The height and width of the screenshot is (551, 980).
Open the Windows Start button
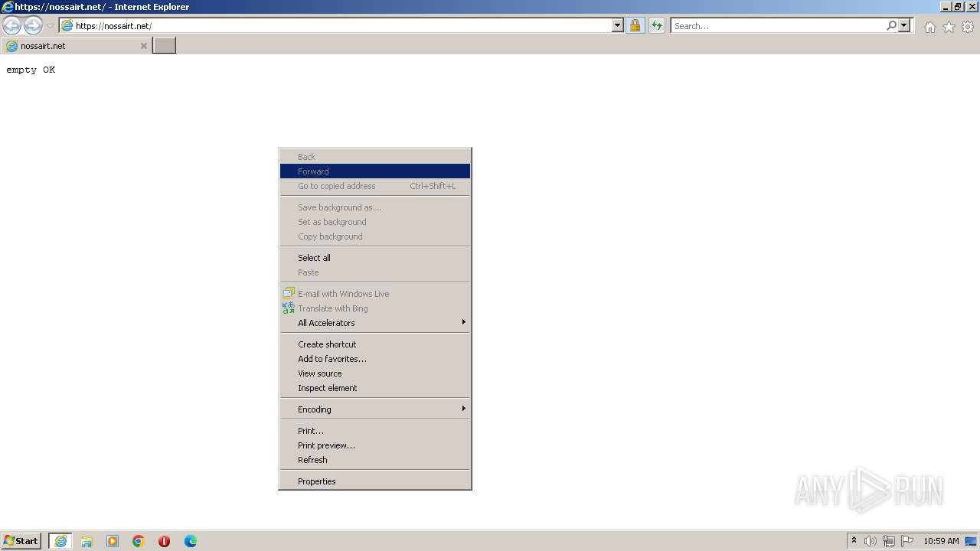click(x=21, y=541)
